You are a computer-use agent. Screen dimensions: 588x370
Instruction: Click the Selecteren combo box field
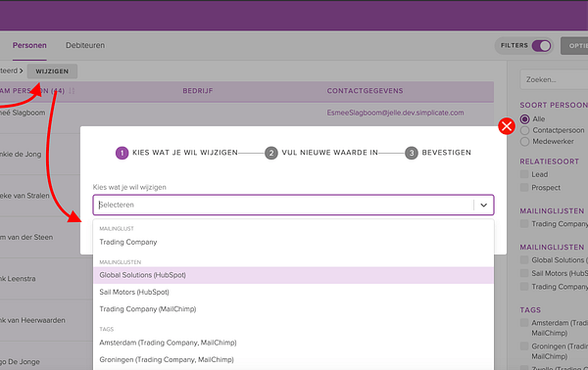click(x=293, y=205)
